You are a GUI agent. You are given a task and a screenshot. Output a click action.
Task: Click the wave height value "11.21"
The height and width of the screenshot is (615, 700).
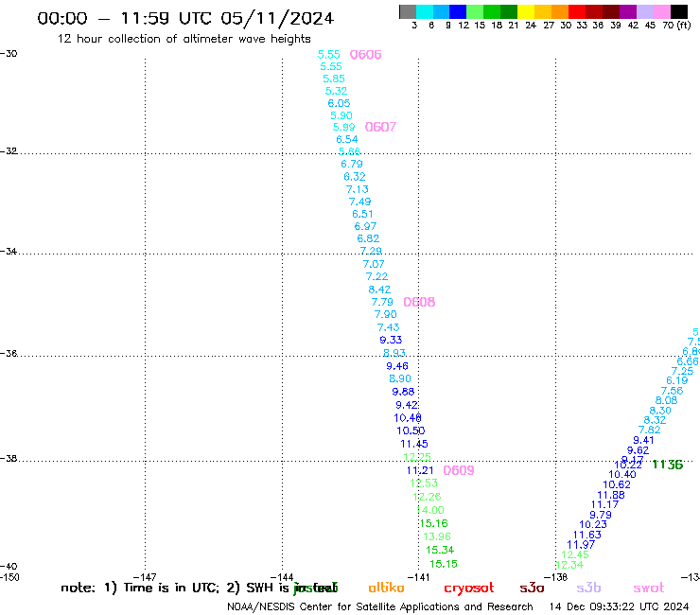[x=420, y=470]
